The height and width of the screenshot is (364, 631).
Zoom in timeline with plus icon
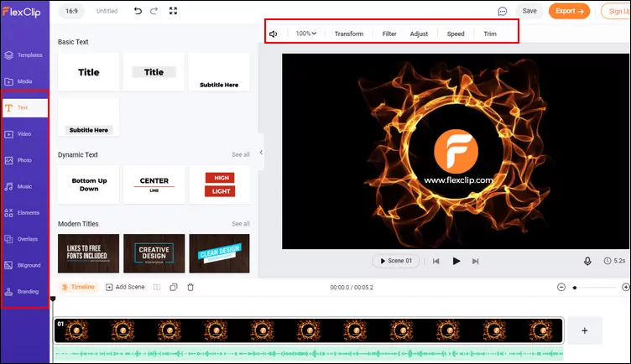coord(626,287)
